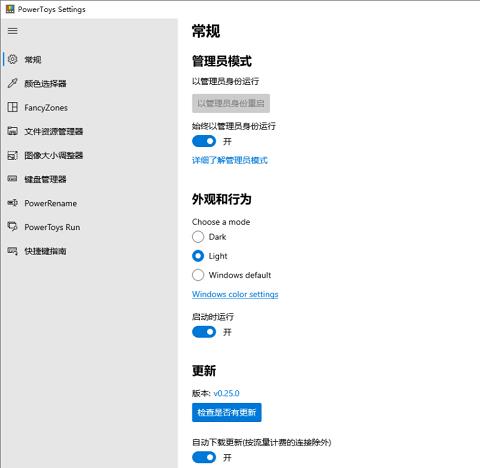The image size is (480, 468).
Task: Go to FancyZones settings
Action: click(89, 108)
